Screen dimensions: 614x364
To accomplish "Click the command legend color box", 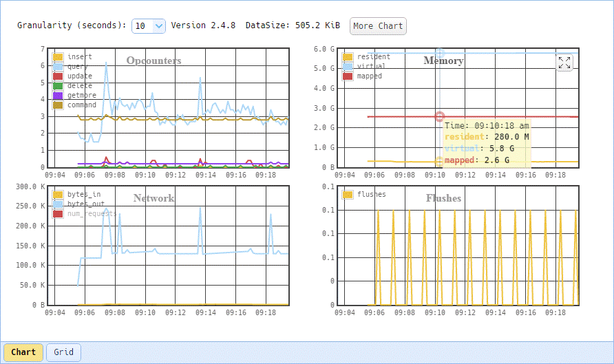I will pyautogui.click(x=58, y=105).
